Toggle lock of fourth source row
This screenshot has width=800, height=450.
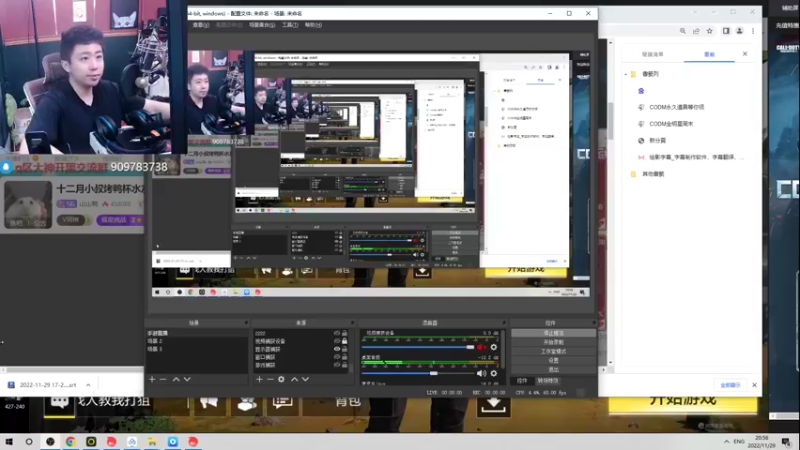(x=344, y=357)
